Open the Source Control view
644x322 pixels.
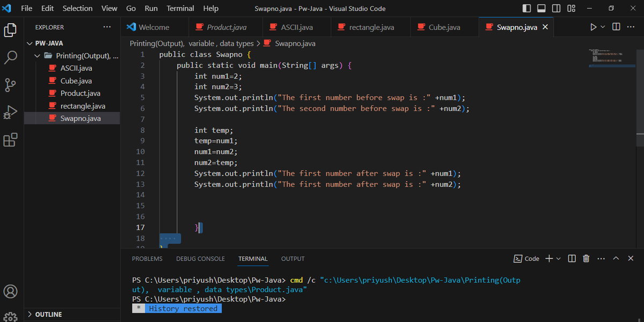(10, 85)
